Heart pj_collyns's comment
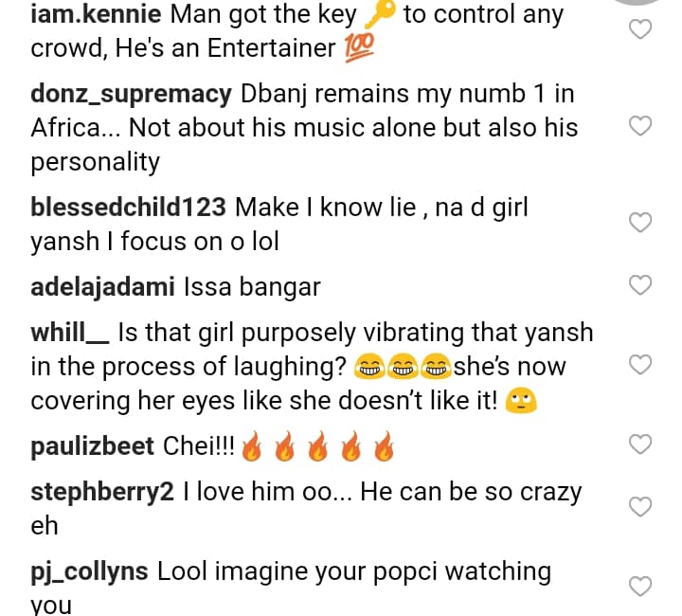The width and height of the screenshot is (682, 616). click(641, 587)
